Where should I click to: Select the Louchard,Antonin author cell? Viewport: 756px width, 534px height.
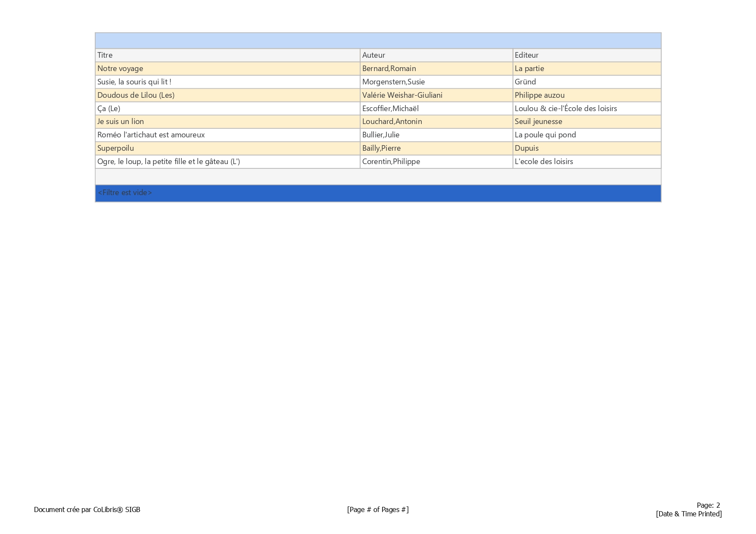436,121
